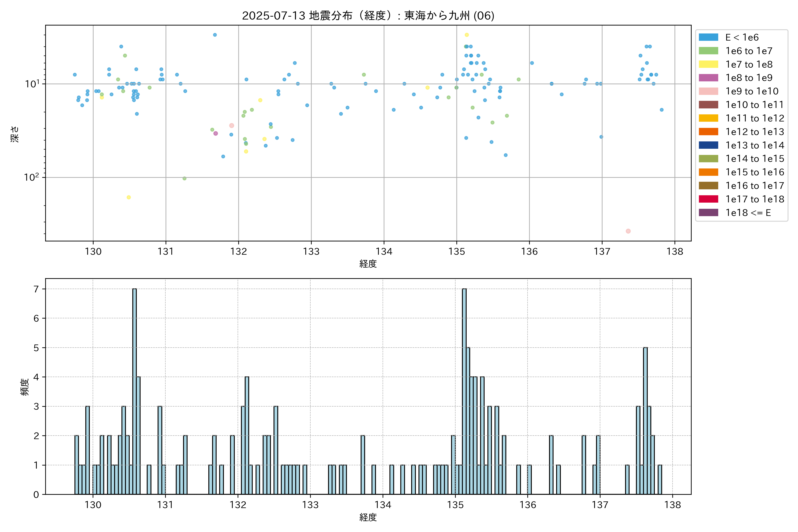This screenshot has height=532, width=798.
Task: Click the 1e11 to 1e12 legend label
Action: (x=755, y=118)
